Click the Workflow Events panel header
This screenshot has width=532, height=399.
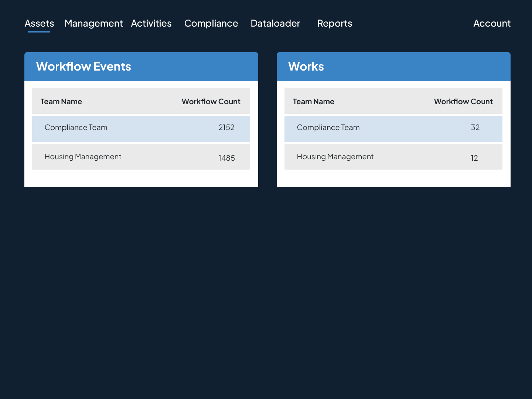tap(141, 66)
